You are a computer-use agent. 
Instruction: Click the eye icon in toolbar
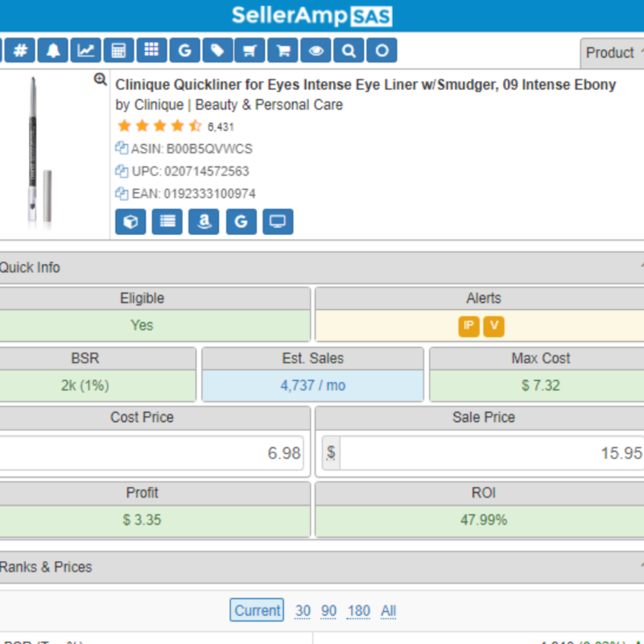[316, 51]
